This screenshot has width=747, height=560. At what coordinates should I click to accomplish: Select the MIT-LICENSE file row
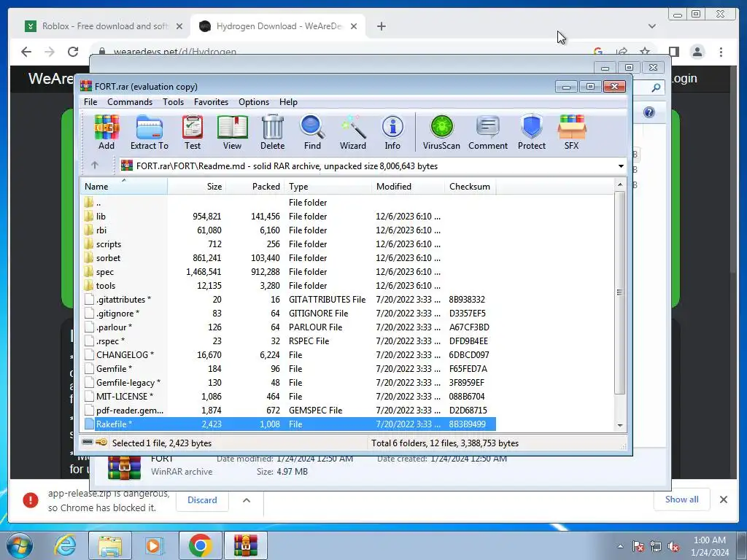pyautogui.click(x=287, y=396)
